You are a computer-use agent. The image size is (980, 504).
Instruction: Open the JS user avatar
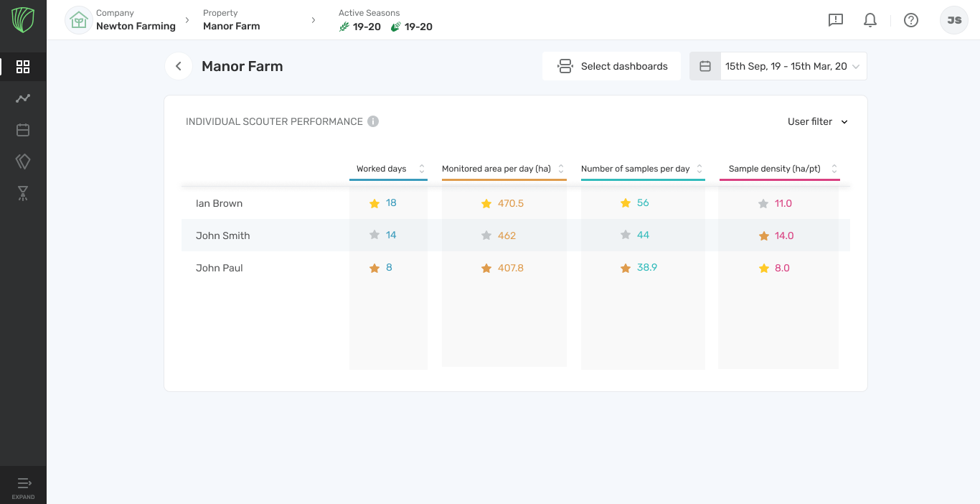tap(954, 20)
